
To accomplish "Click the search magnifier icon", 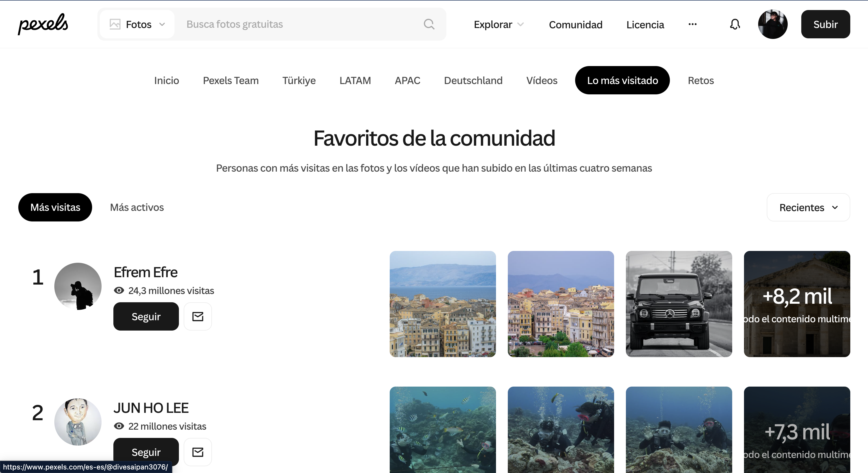I will [429, 24].
